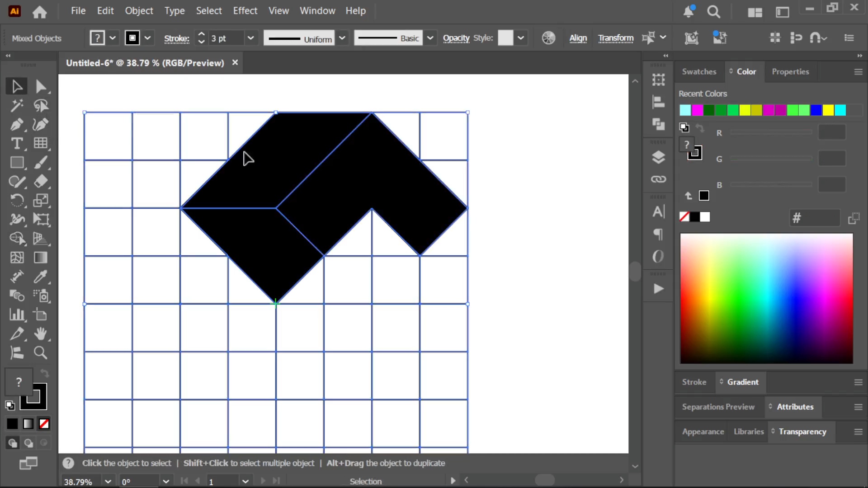Choose the Scale tool

coord(41,201)
